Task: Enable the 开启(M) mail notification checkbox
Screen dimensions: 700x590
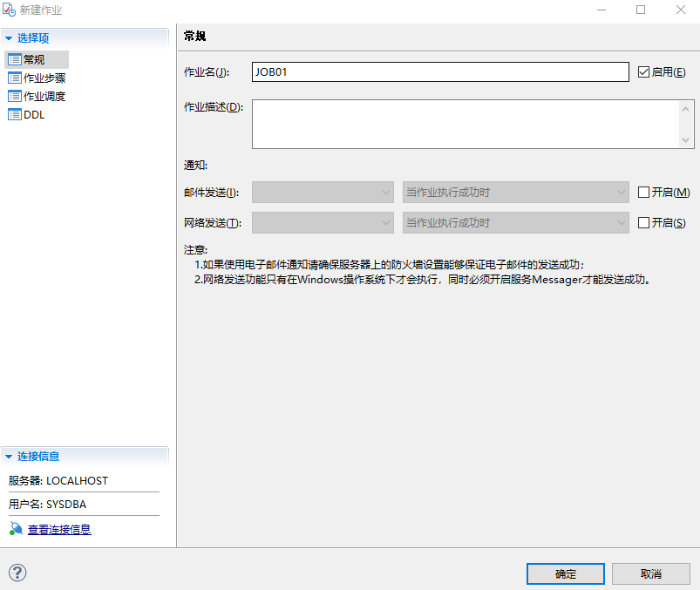Action: [642, 192]
